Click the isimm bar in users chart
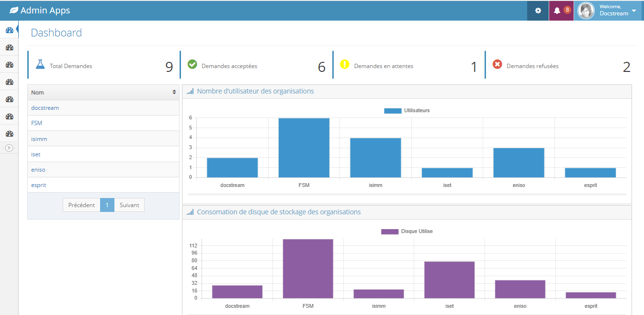This screenshot has height=315, width=644. click(x=375, y=158)
